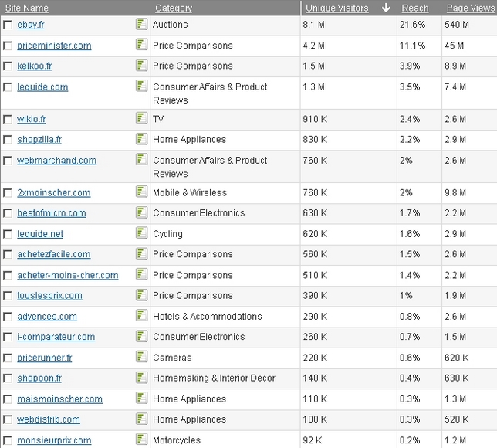Select the webmarchand.com checkbox
This screenshot has height=448, width=497.
[x=8, y=161]
